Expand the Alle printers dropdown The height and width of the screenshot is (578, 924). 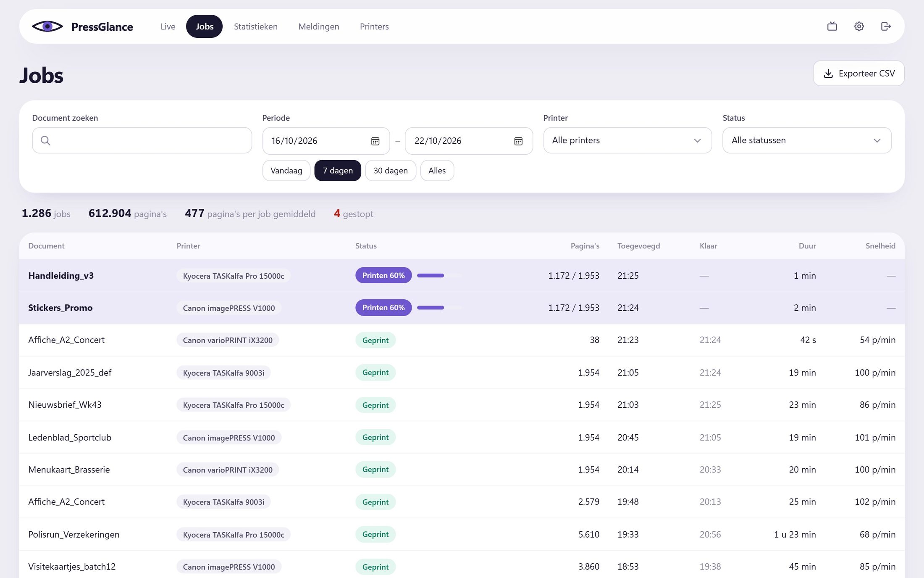627,140
